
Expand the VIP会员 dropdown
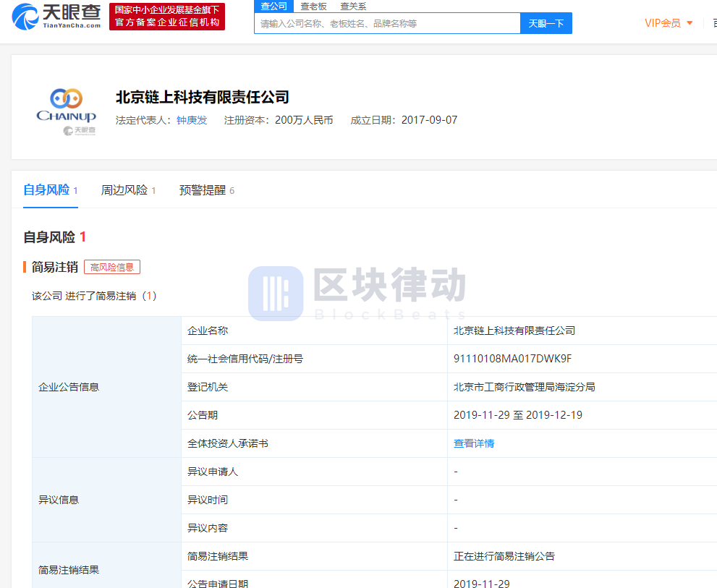pyautogui.click(x=669, y=23)
